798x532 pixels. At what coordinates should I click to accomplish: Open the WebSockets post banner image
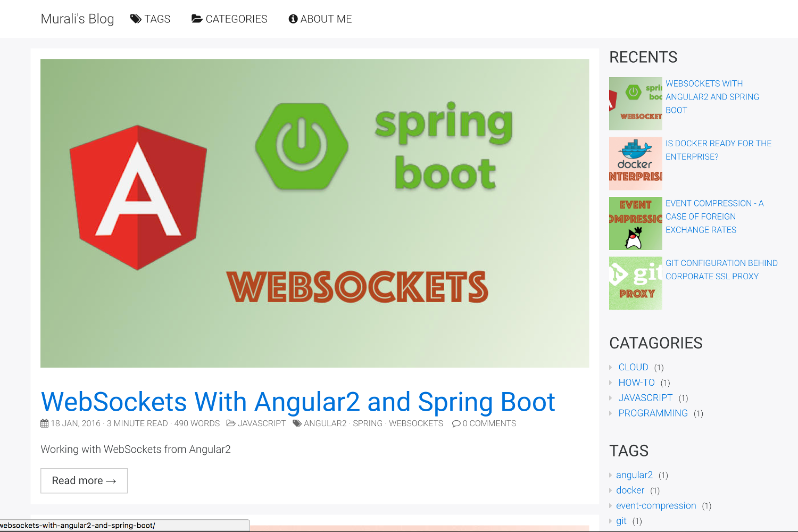point(315,213)
